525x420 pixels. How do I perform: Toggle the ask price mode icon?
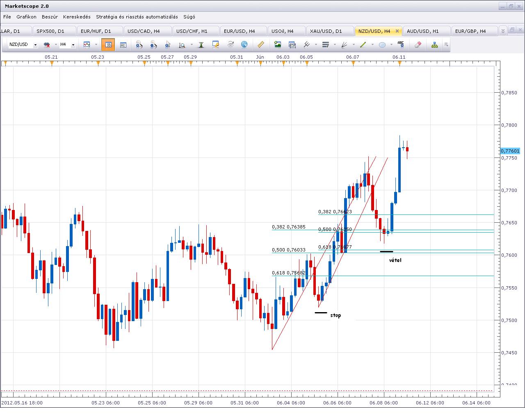click(123, 45)
